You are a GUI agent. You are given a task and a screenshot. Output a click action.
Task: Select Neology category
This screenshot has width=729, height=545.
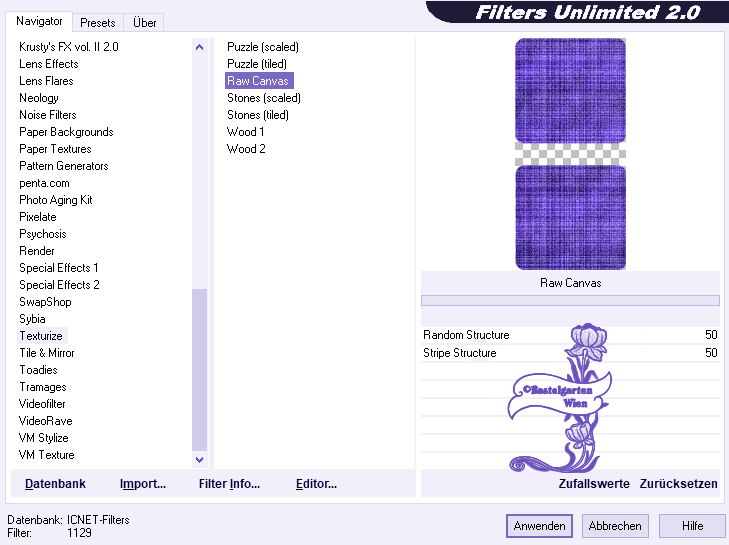tap(39, 98)
